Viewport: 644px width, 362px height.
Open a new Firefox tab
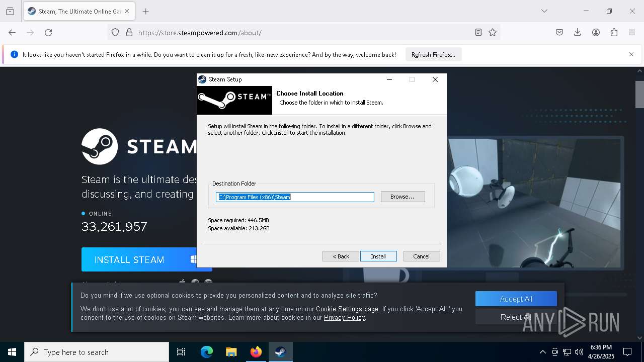[x=145, y=11]
